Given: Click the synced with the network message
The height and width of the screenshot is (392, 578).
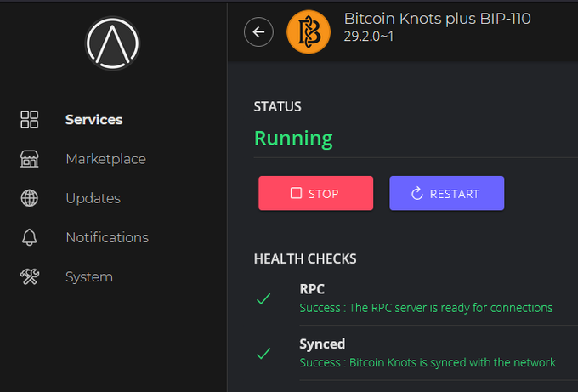Looking at the screenshot, I should tap(428, 363).
